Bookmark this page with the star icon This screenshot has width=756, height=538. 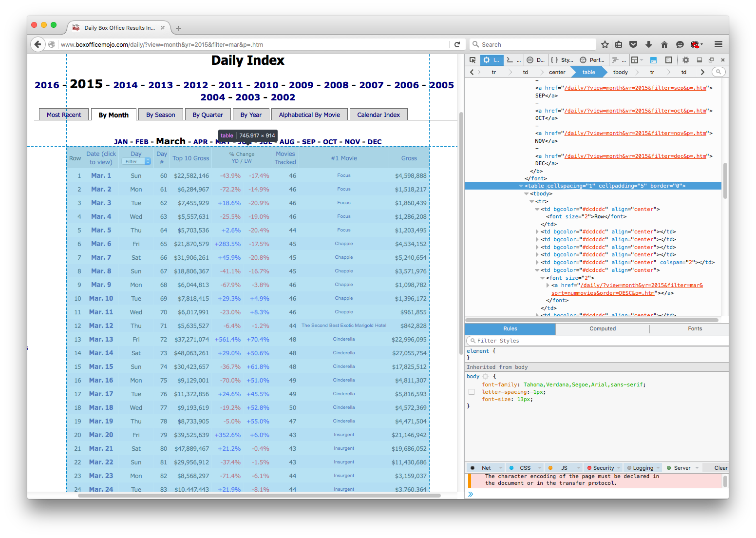[605, 44]
